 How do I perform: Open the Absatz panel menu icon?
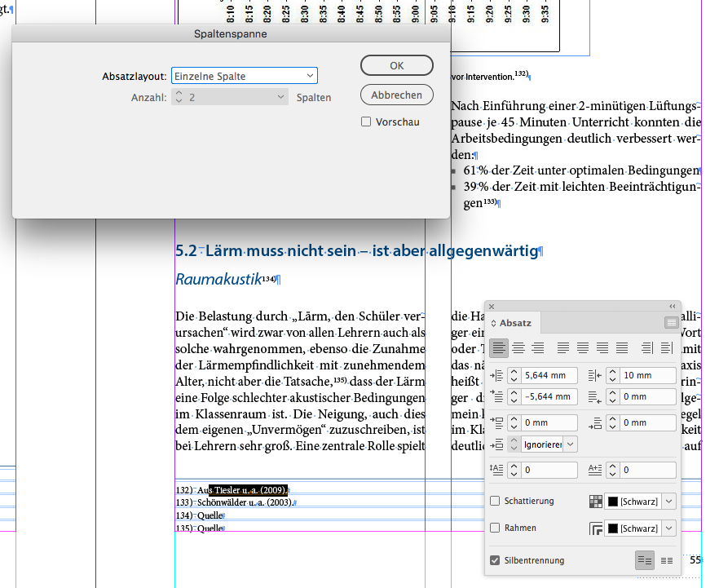point(670,322)
